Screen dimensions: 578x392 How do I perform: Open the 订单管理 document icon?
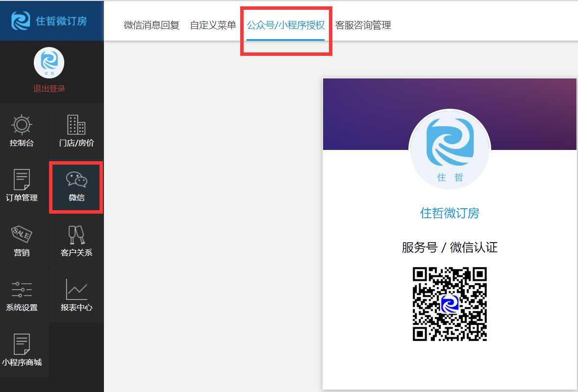(x=22, y=179)
